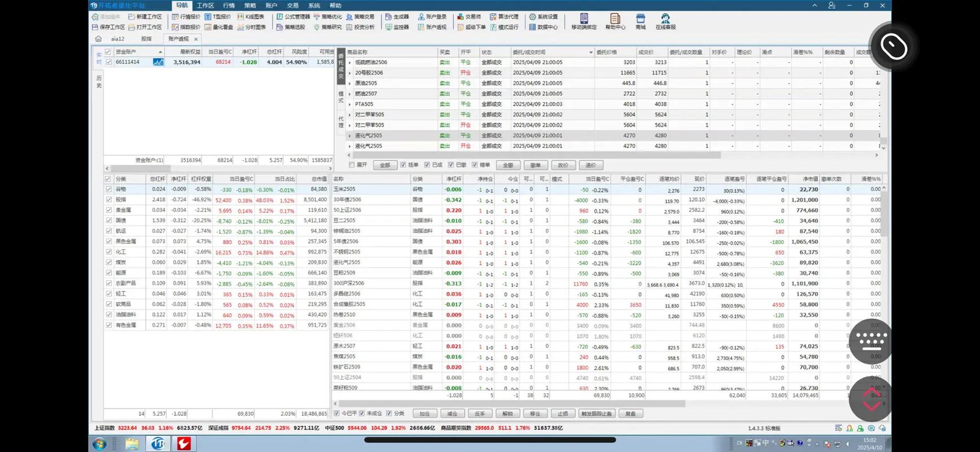Open the 帮助中心 help center

coord(615,21)
